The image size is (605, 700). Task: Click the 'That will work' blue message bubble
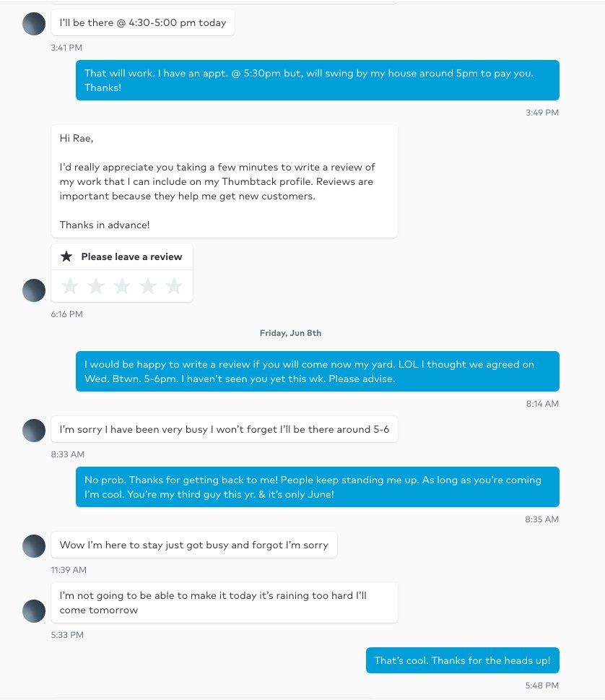pos(317,80)
